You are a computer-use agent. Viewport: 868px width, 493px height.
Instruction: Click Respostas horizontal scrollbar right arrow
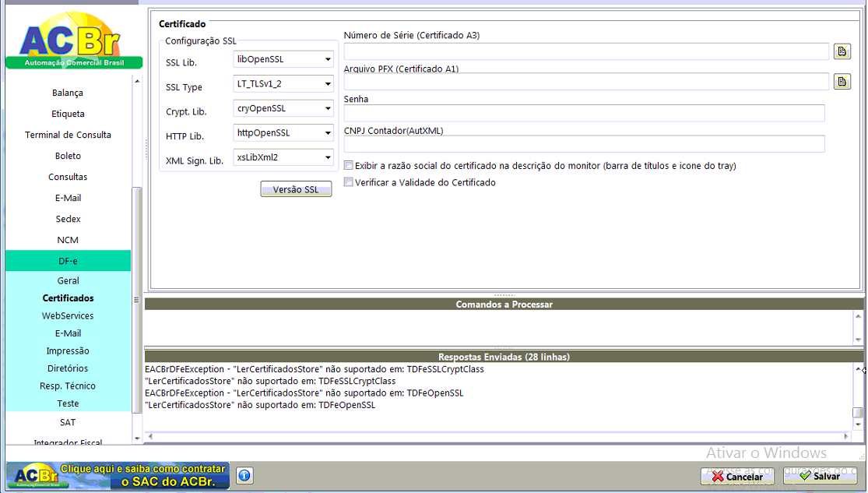[x=846, y=436]
